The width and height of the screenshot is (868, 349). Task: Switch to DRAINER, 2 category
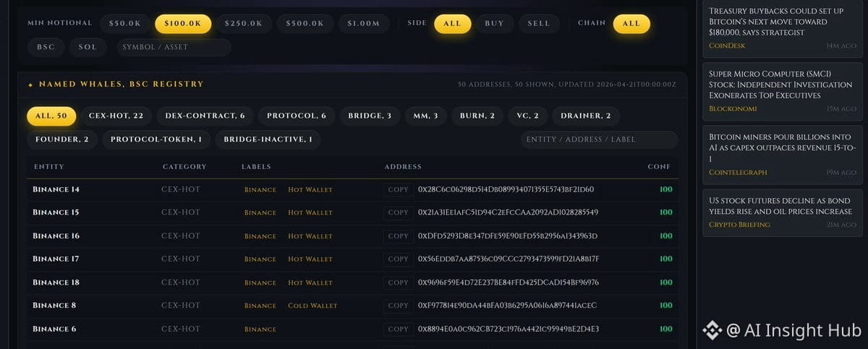[x=586, y=116]
